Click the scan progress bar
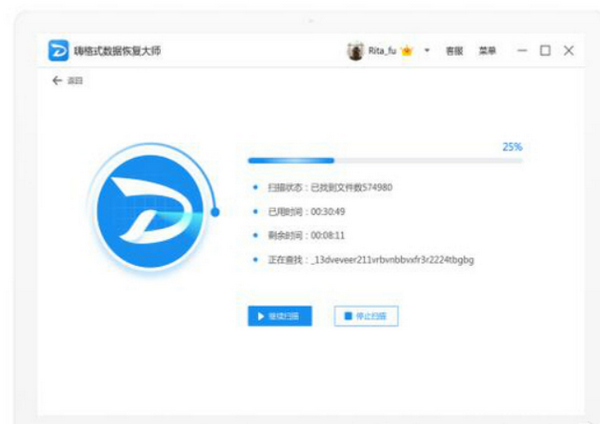The width and height of the screenshot is (600, 424). 384,160
